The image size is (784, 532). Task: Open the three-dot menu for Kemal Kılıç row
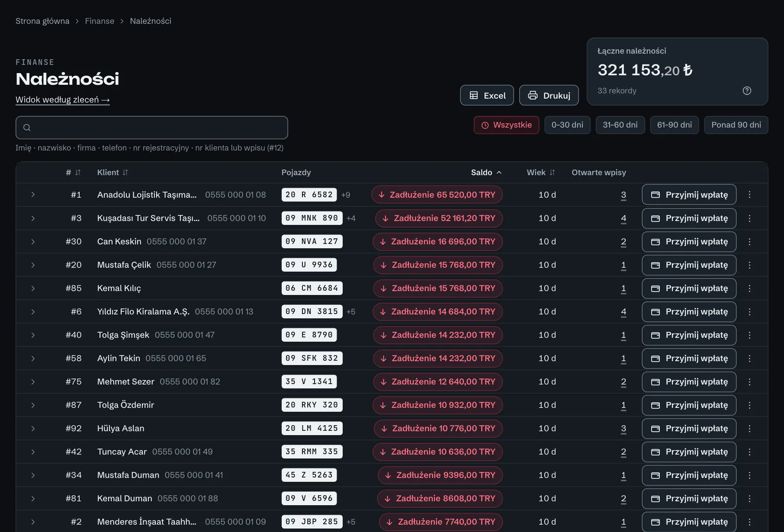pos(750,288)
